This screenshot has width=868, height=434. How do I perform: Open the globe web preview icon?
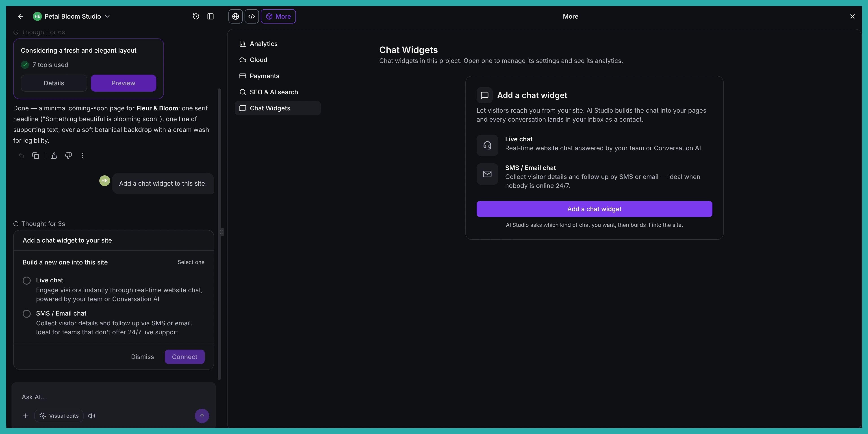pos(236,16)
